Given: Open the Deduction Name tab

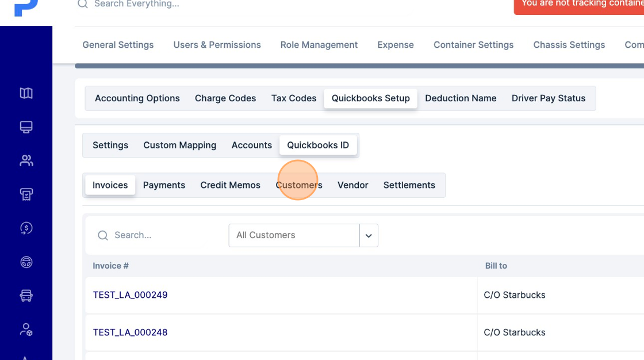Looking at the screenshot, I should (461, 98).
